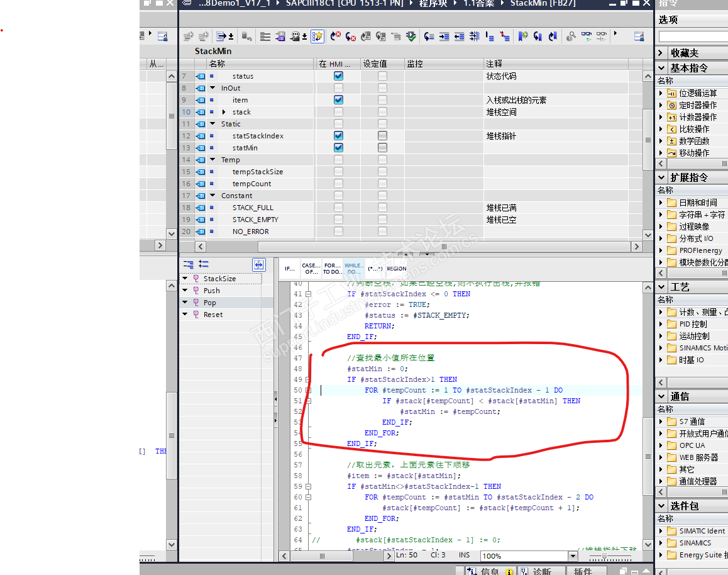
Task: Open the zoom level 100% dropdown
Action: [x=572, y=556]
